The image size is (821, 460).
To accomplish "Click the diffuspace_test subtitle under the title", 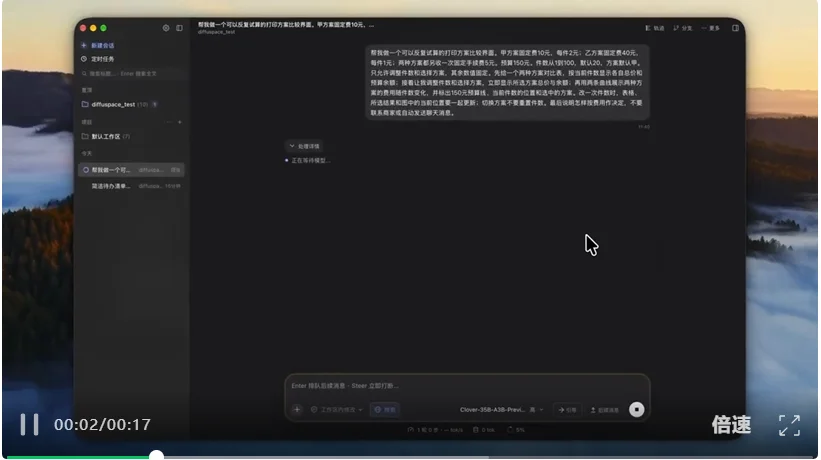I will pos(216,32).
